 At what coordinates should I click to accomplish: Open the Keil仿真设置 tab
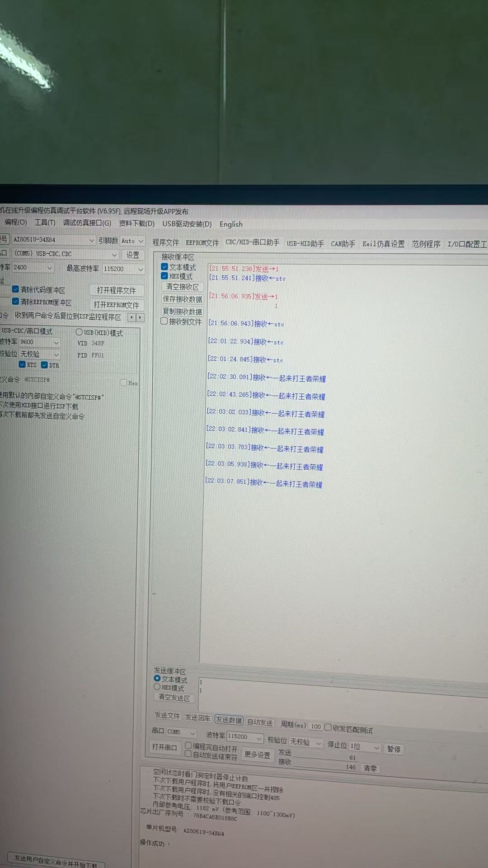383,244
